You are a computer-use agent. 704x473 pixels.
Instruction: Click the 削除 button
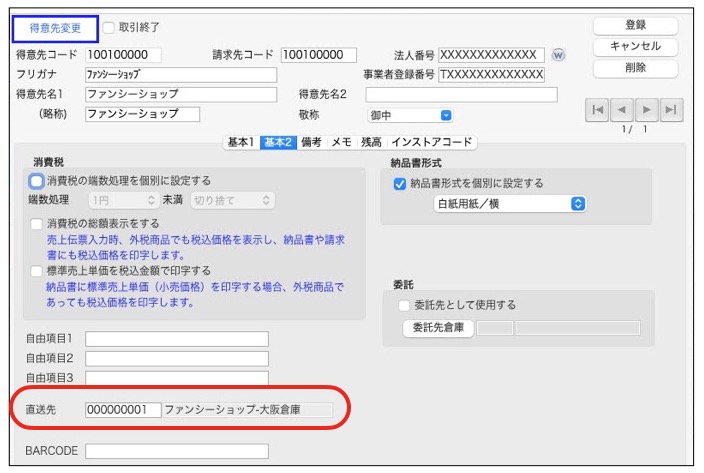tap(635, 68)
